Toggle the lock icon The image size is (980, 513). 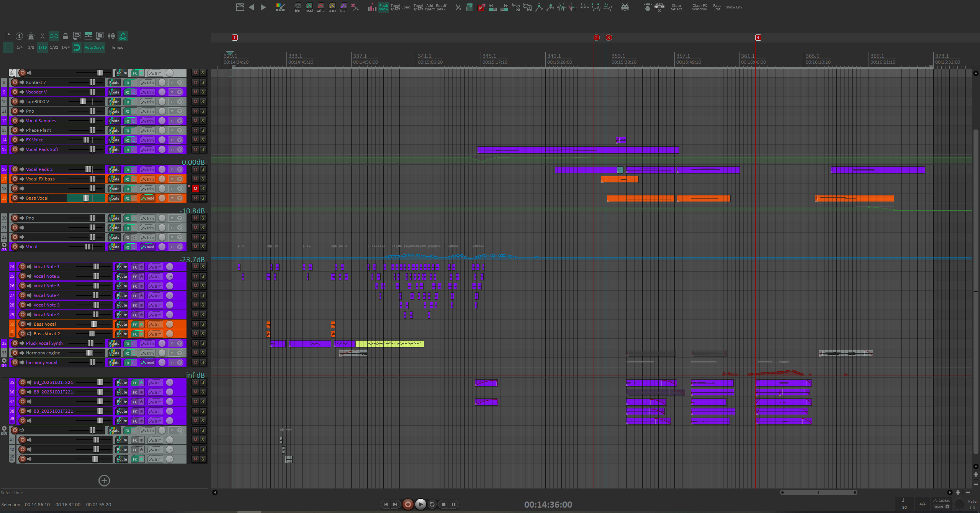[65, 36]
